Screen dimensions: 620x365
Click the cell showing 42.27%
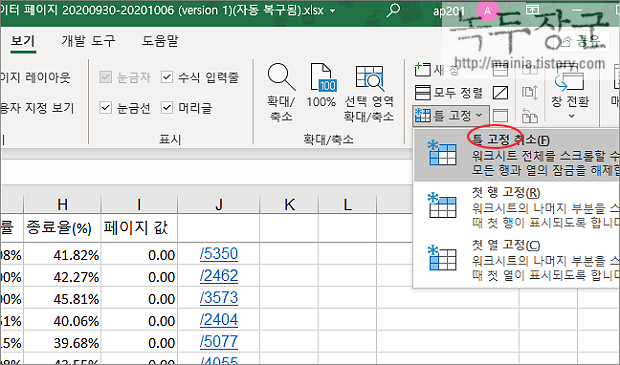pos(62,276)
